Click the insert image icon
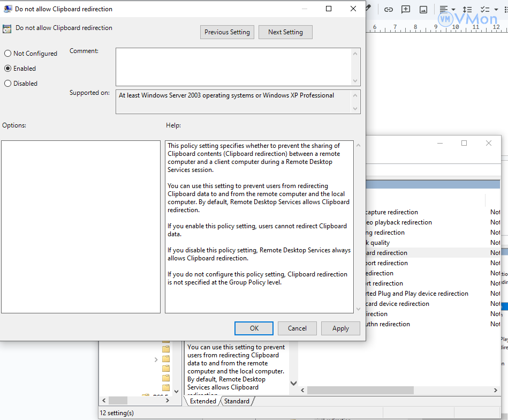 tap(423, 10)
